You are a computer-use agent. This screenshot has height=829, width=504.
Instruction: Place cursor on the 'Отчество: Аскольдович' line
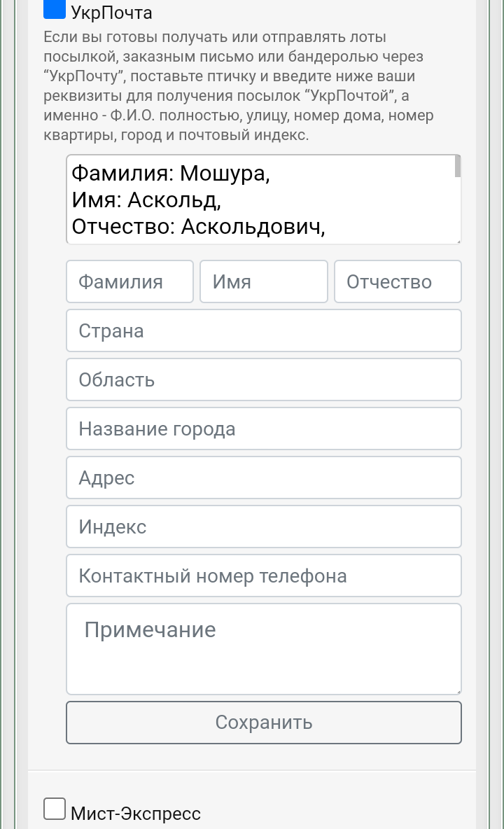[198, 227]
